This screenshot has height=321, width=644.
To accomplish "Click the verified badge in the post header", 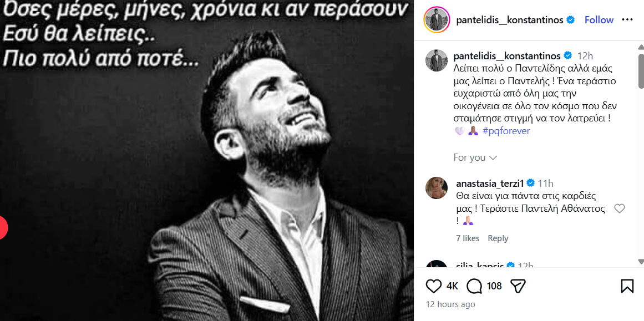I will (x=570, y=20).
